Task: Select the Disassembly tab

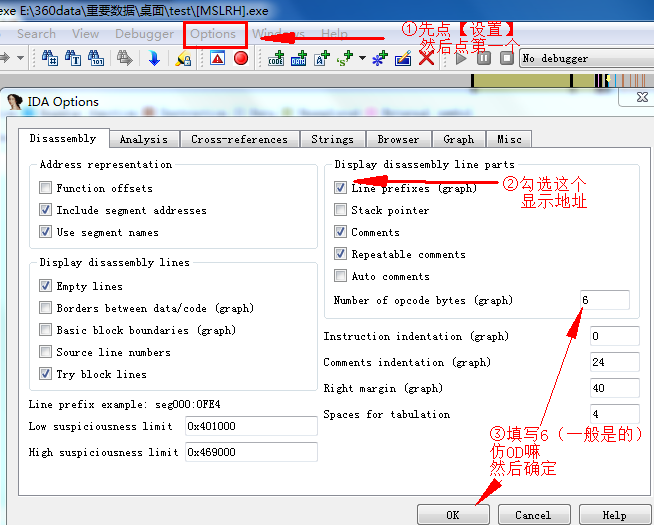Action: pyautogui.click(x=63, y=138)
